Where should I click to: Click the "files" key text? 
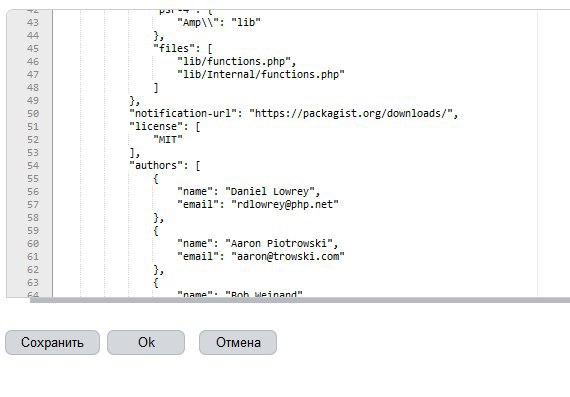click(174, 48)
